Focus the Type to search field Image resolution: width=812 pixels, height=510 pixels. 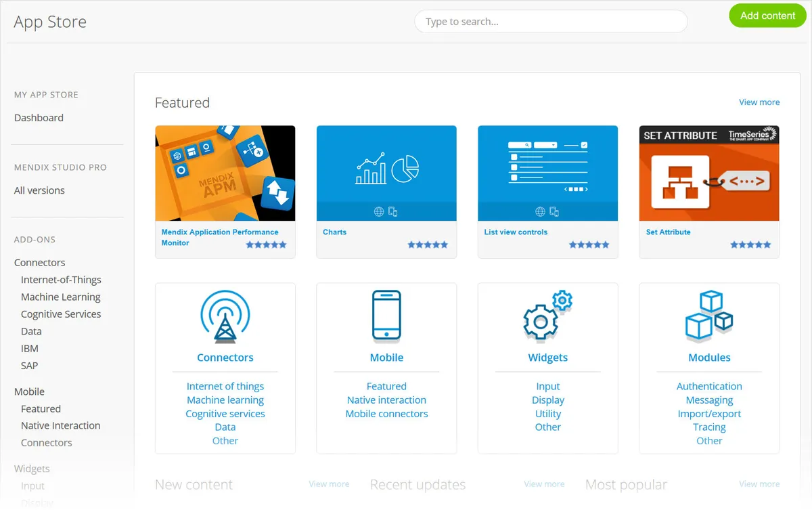click(x=551, y=22)
